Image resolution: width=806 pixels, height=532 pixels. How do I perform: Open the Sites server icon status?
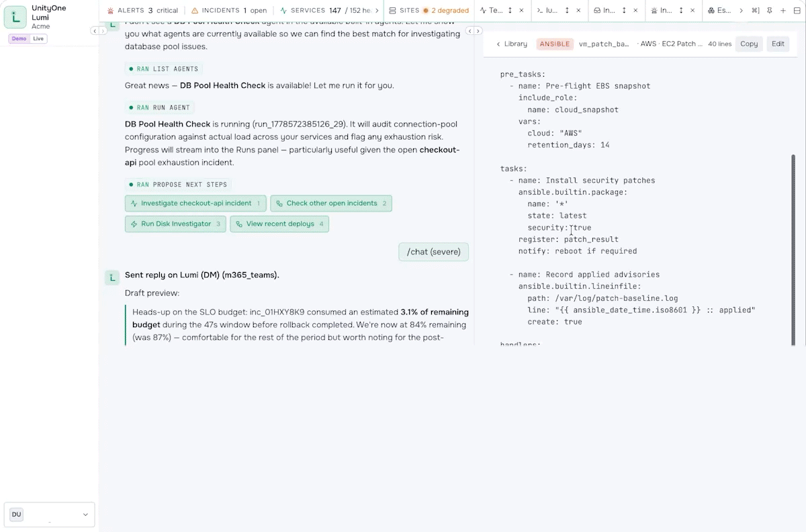tap(392, 11)
